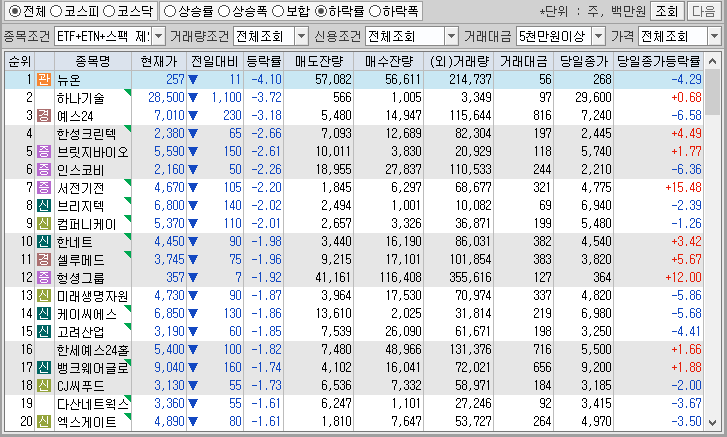Screen dimensions: 727x437
Task: Click the scrollbar up arrow
Action: click(x=712, y=61)
